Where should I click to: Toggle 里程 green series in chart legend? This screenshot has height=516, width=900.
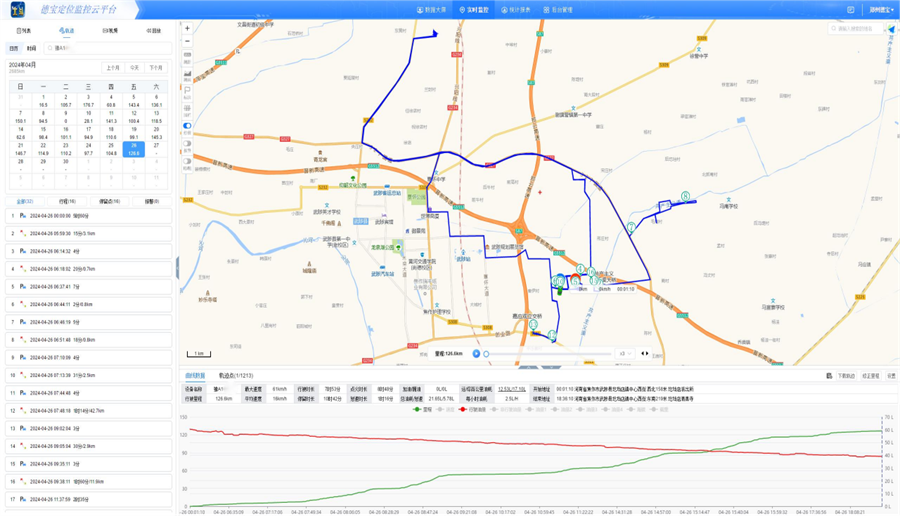click(x=423, y=410)
